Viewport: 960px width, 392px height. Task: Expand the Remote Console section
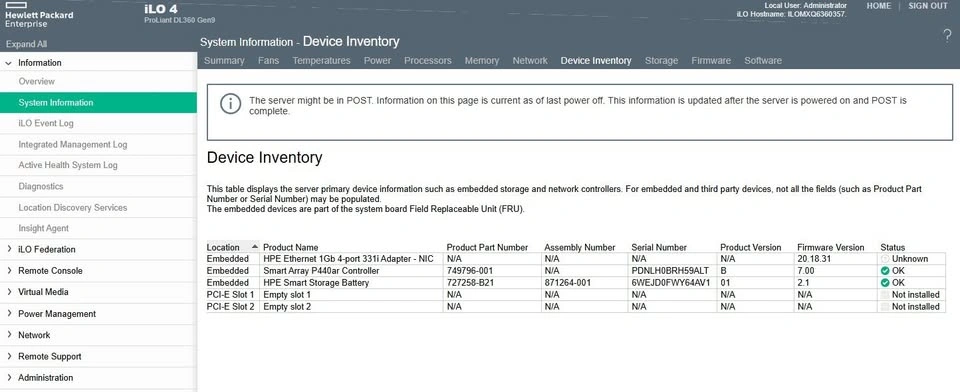click(9, 271)
